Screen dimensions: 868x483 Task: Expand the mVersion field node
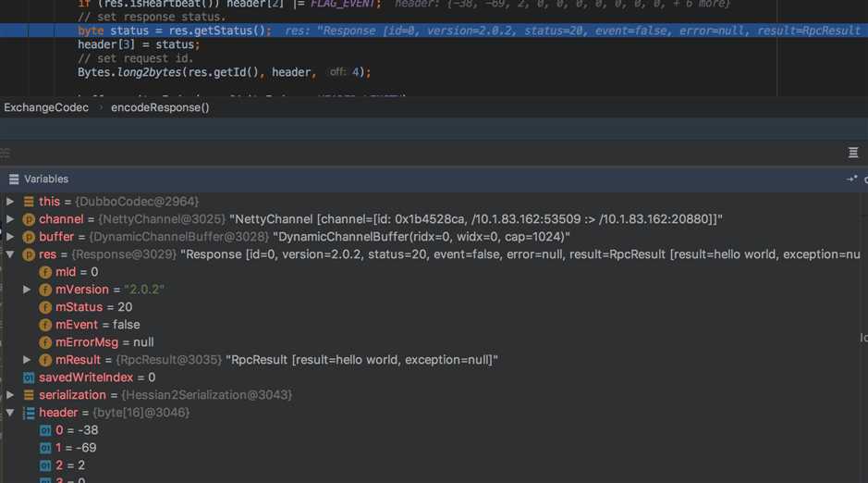tap(27, 290)
